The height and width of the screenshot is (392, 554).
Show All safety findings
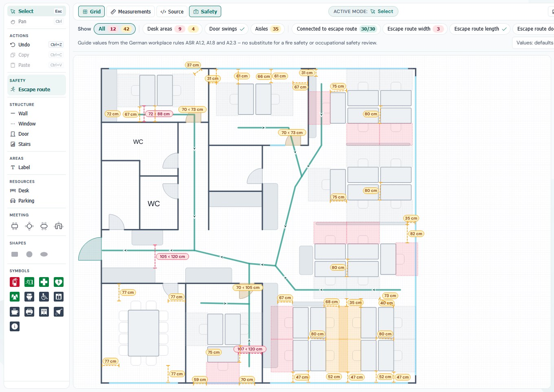click(114, 29)
